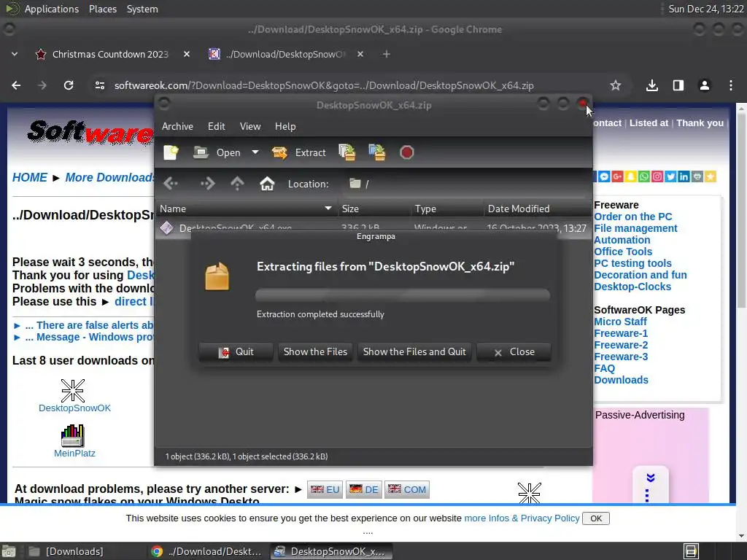Click the new archive icon in Engrampa toolbar
Viewport: 747px width, 560px height.
pyautogui.click(x=171, y=152)
